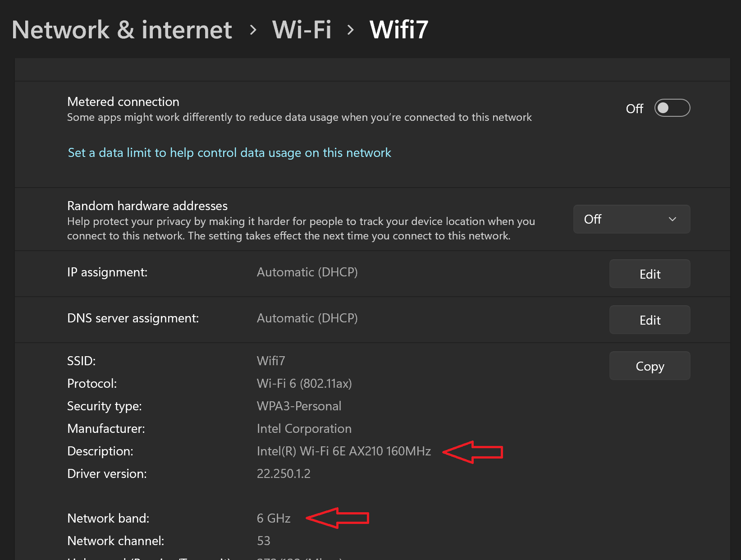
Task: Select the Wifi7 page title
Action: (x=399, y=30)
